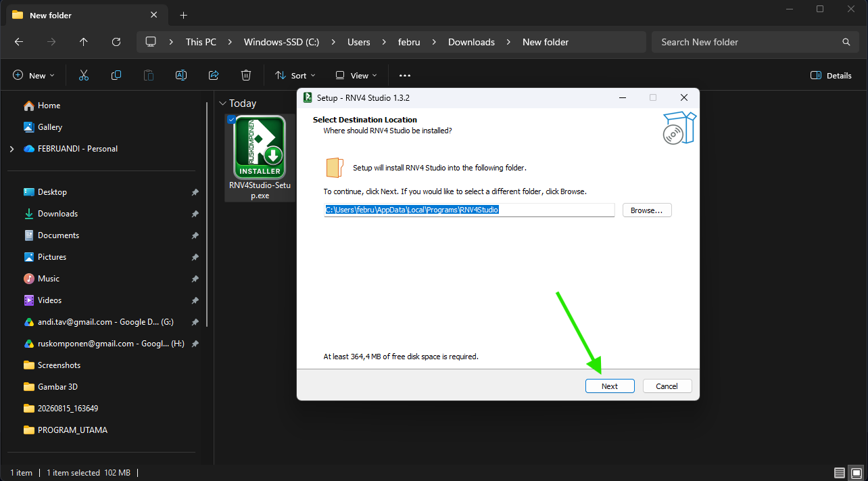The height and width of the screenshot is (481, 868).
Task: Close the New folder tab
Action: [155, 15]
